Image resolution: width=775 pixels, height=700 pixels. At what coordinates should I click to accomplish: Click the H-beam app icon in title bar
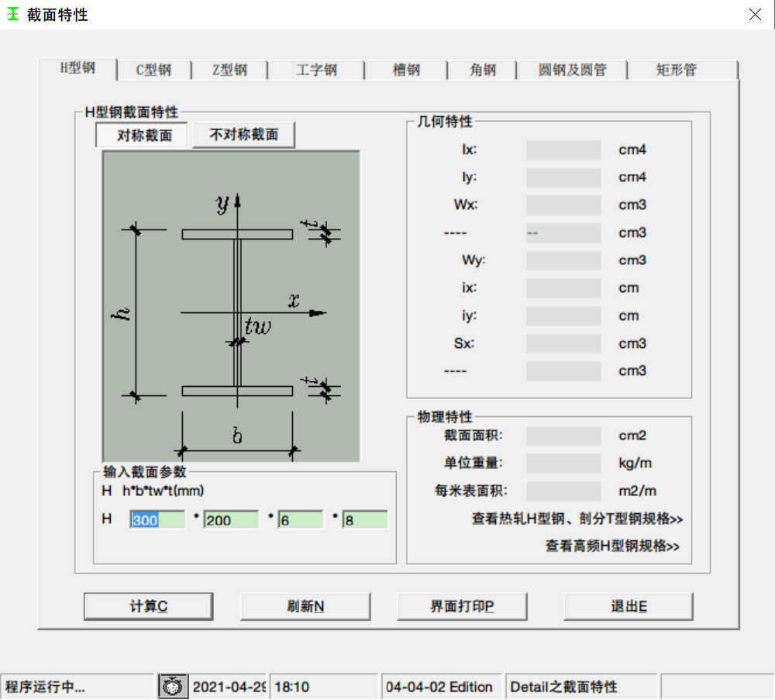12,14
